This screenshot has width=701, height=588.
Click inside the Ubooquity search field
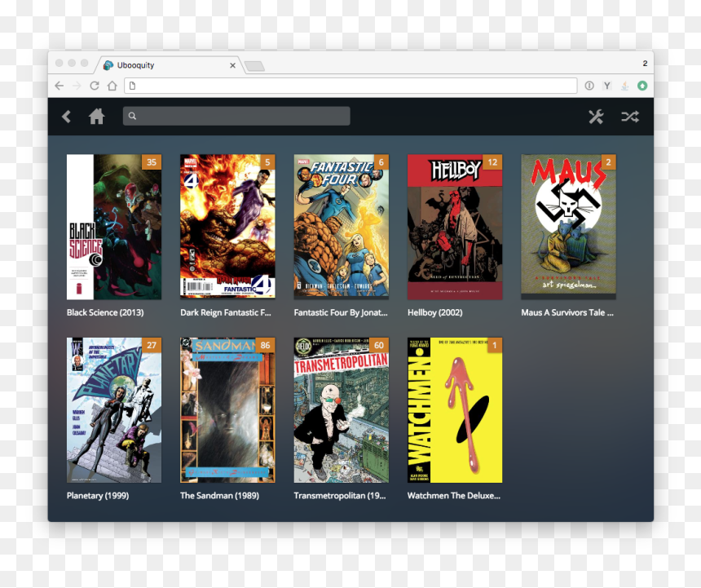coord(236,117)
